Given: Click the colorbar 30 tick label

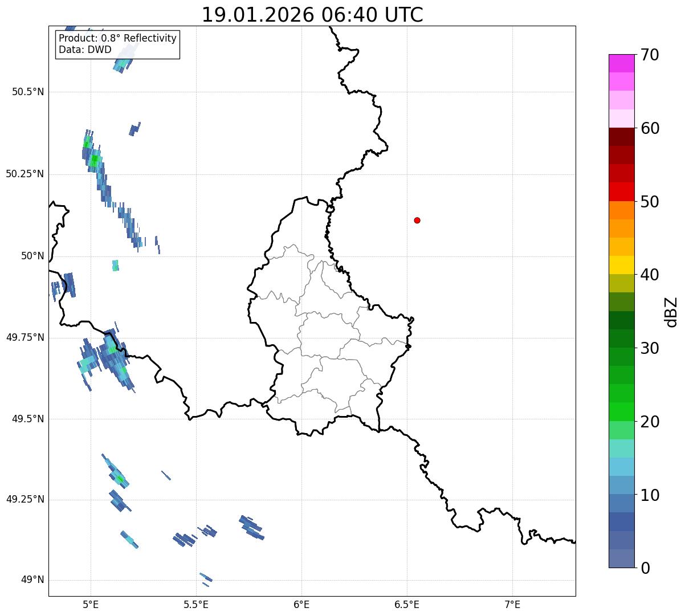Looking at the screenshot, I should 650,348.
